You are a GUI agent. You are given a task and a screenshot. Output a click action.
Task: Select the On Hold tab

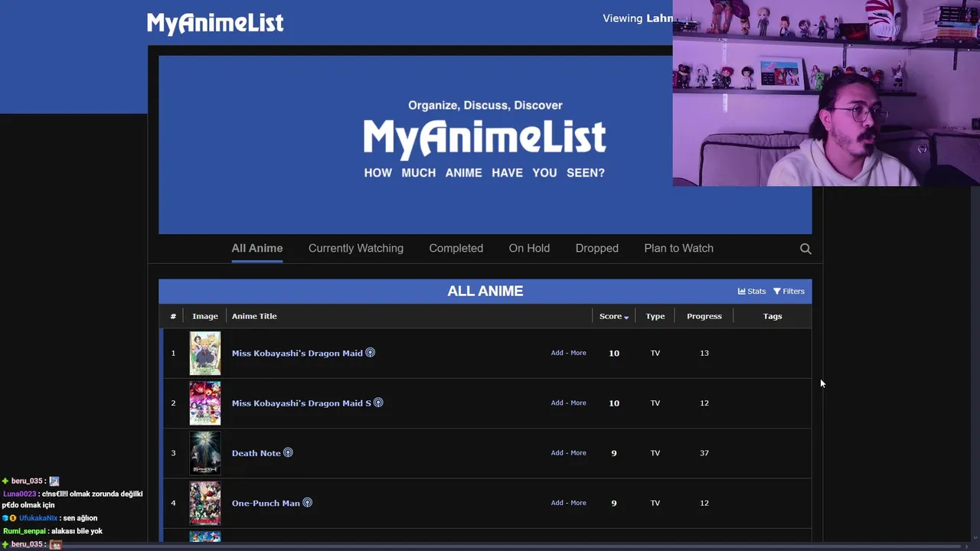pos(529,249)
